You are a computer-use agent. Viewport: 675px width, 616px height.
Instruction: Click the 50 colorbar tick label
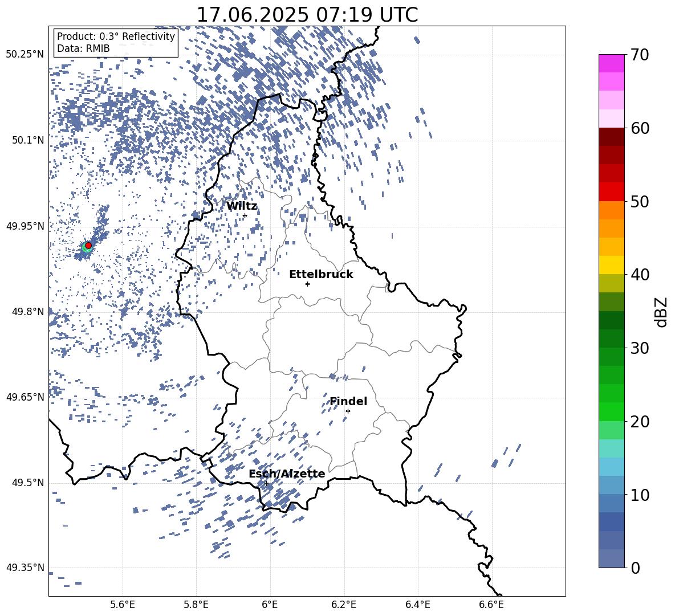[640, 201]
